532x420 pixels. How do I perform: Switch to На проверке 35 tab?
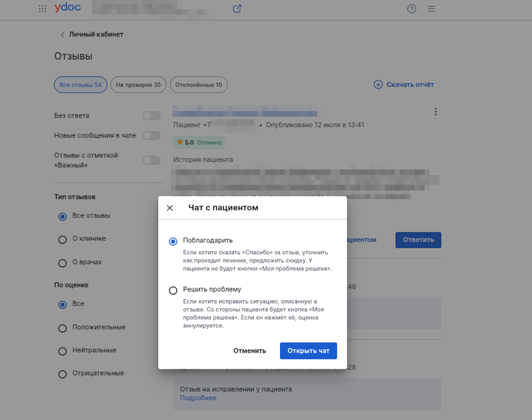138,85
